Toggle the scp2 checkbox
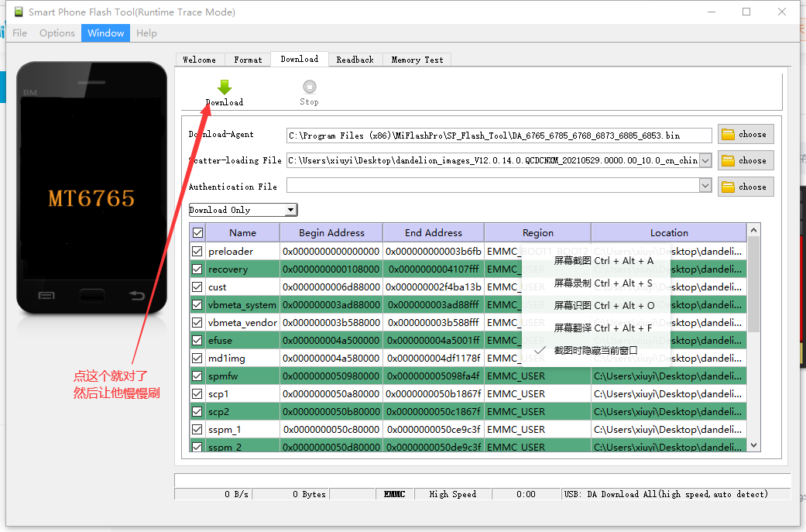The height and width of the screenshot is (532, 806). coord(197,412)
